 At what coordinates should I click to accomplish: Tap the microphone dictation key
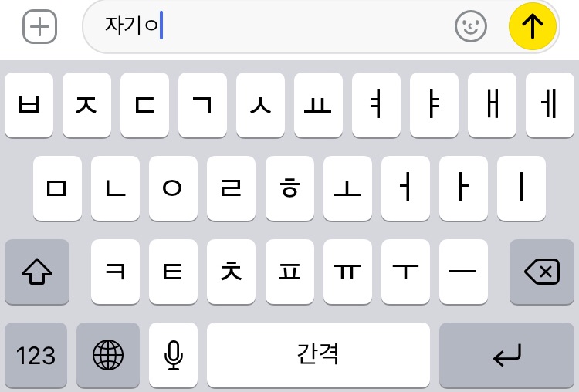click(x=173, y=355)
